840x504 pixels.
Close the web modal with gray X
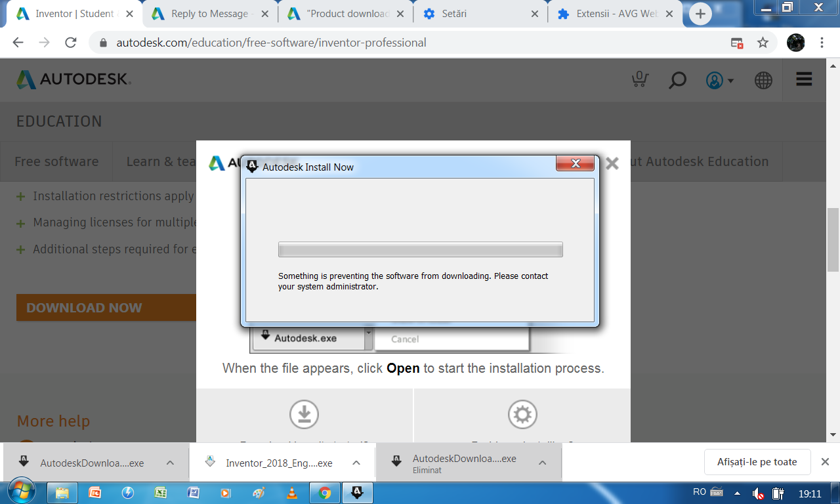(x=612, y=163)
